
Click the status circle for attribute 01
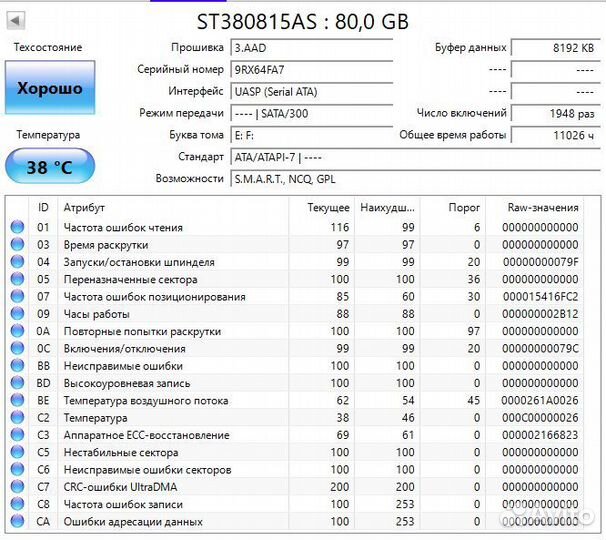click(17, 227)
